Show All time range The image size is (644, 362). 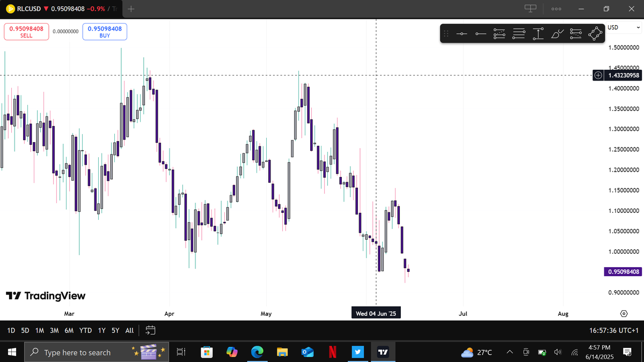point(129,330)
